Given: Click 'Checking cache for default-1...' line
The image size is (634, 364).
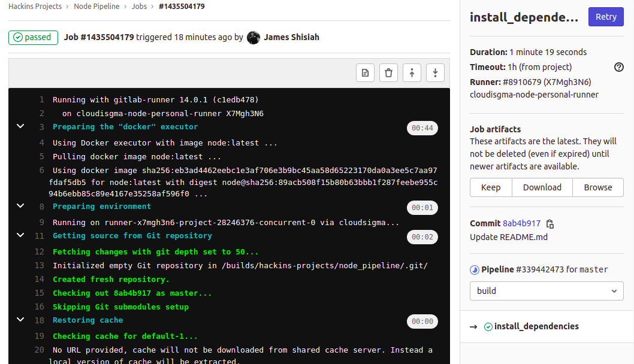Looking at the screenshot, I should point(125,336).
